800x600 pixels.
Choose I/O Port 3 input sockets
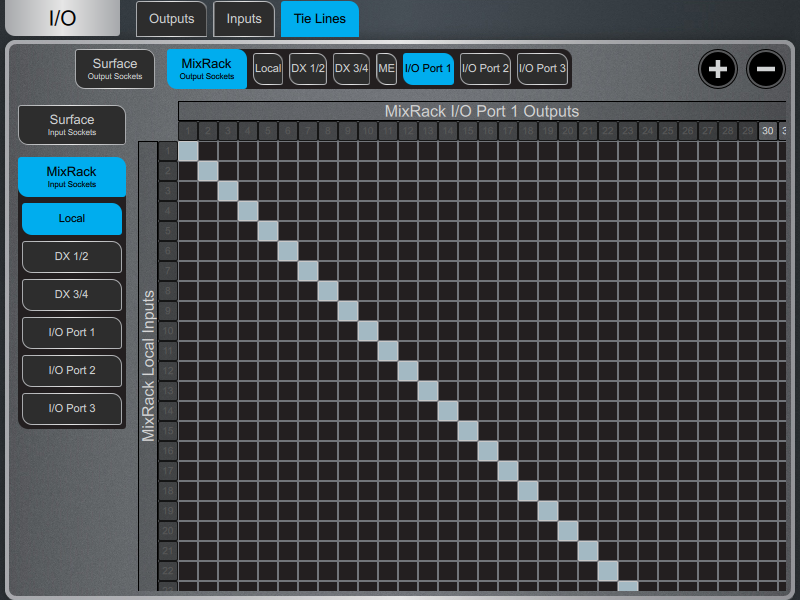tap(71, 409)
